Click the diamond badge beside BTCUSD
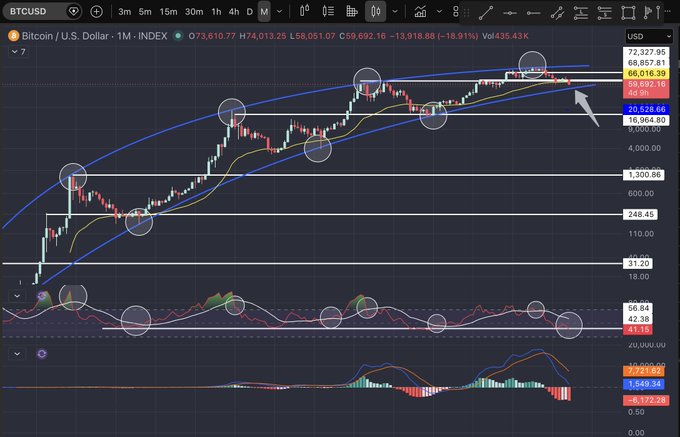 click(x=74, y=11)
